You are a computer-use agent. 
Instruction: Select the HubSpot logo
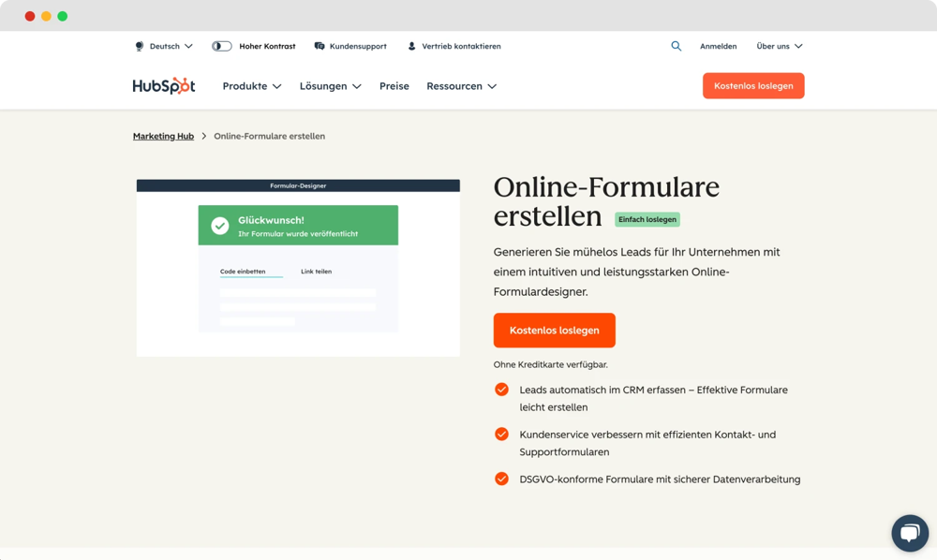point(166,85)
